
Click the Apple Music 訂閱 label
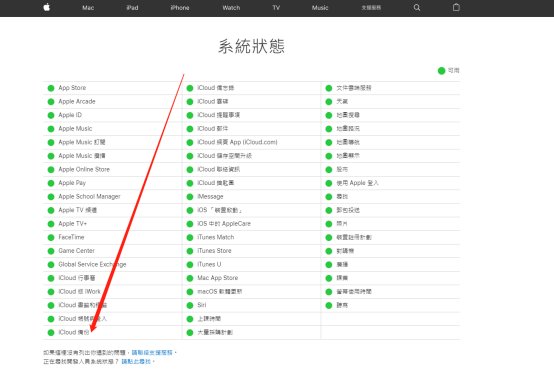82,142
